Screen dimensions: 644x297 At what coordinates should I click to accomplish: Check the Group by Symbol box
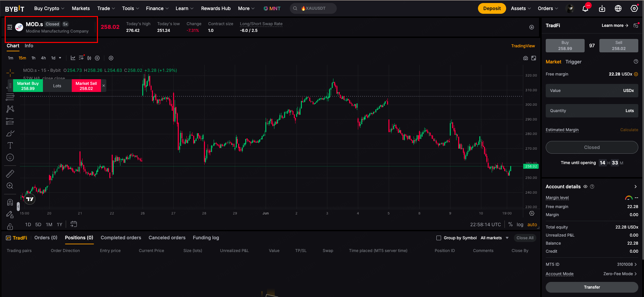(438, 238)
